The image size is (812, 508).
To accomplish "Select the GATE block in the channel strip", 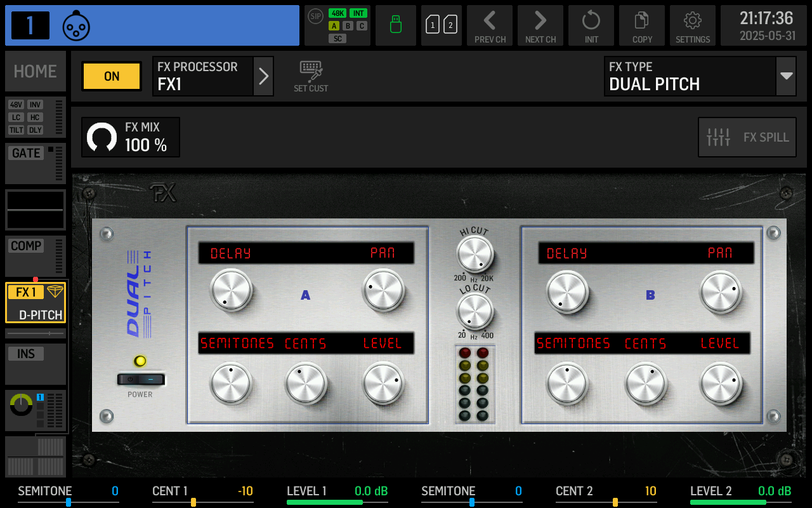I will (x=35, y=162).
